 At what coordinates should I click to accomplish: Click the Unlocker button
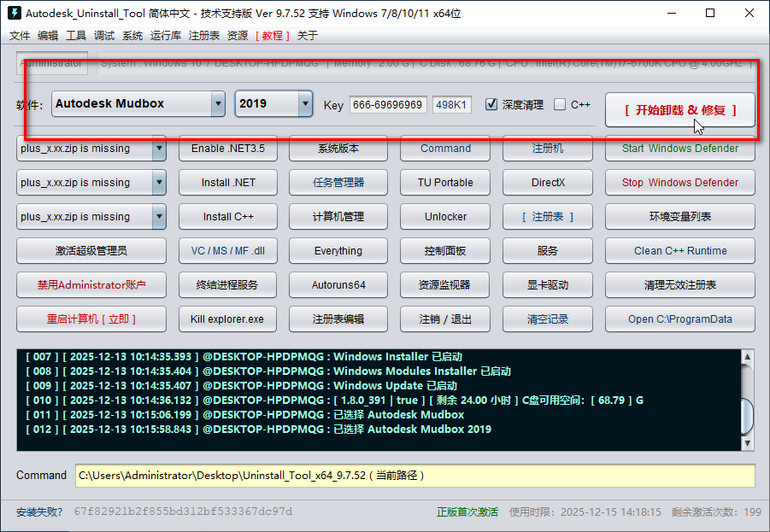pyautogui.click(x=445, y=216)
